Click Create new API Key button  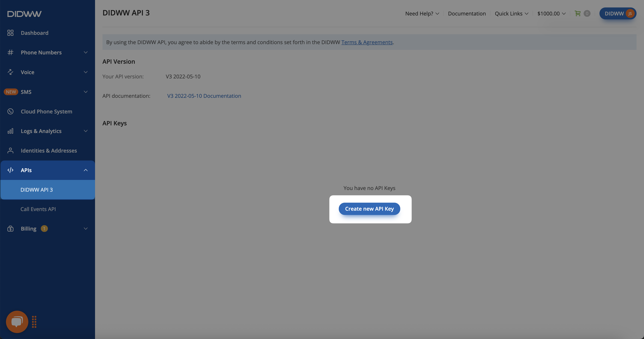coord(369,209)
